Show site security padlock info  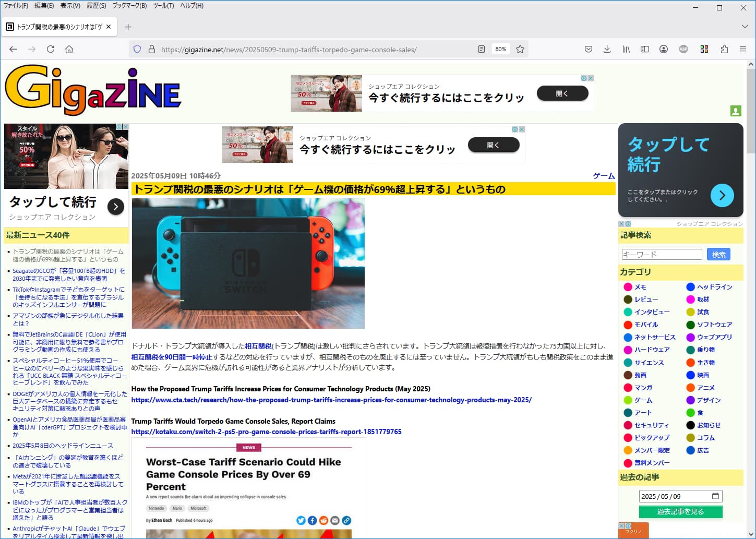(152, 49)
